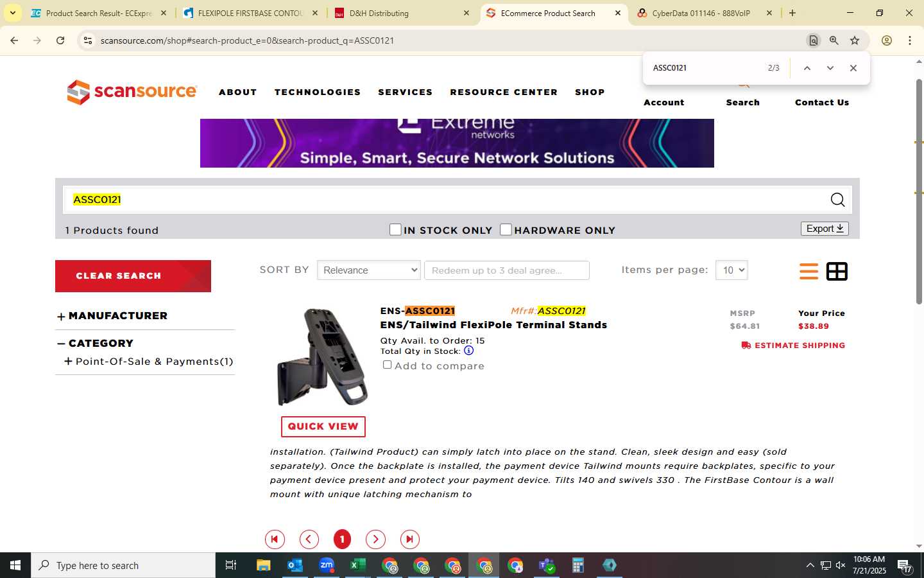Open the Account link

[664, 102]
